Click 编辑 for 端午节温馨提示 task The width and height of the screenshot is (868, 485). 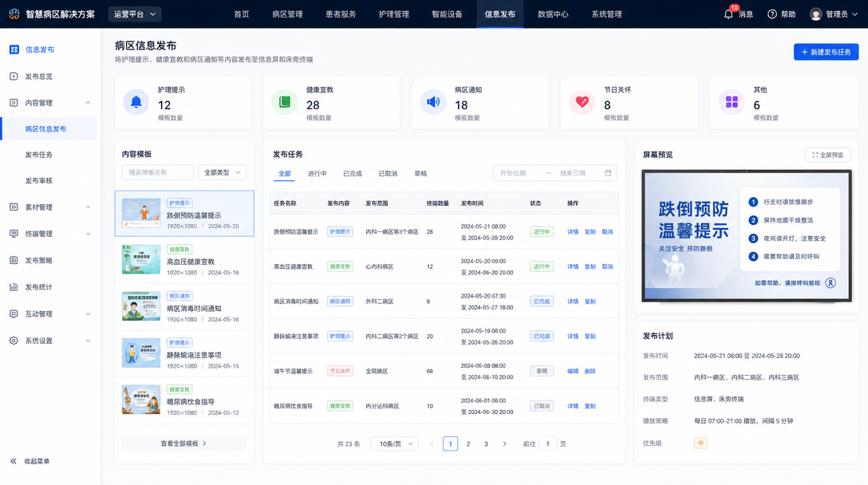pos(572,372)
